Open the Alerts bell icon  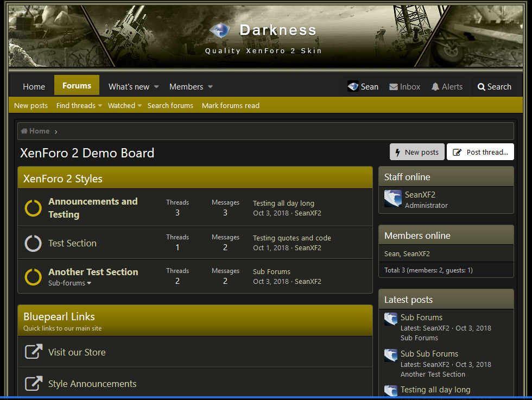tap(435, 87)
